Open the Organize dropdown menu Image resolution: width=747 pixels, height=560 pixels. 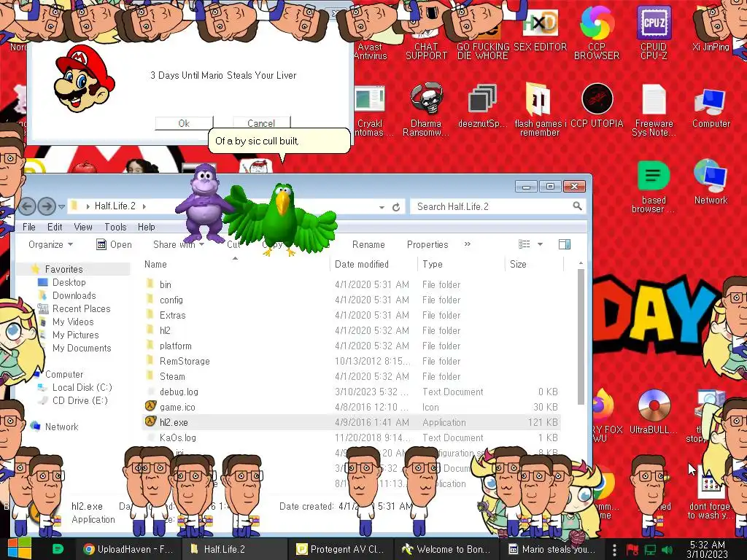click(50, 244)
